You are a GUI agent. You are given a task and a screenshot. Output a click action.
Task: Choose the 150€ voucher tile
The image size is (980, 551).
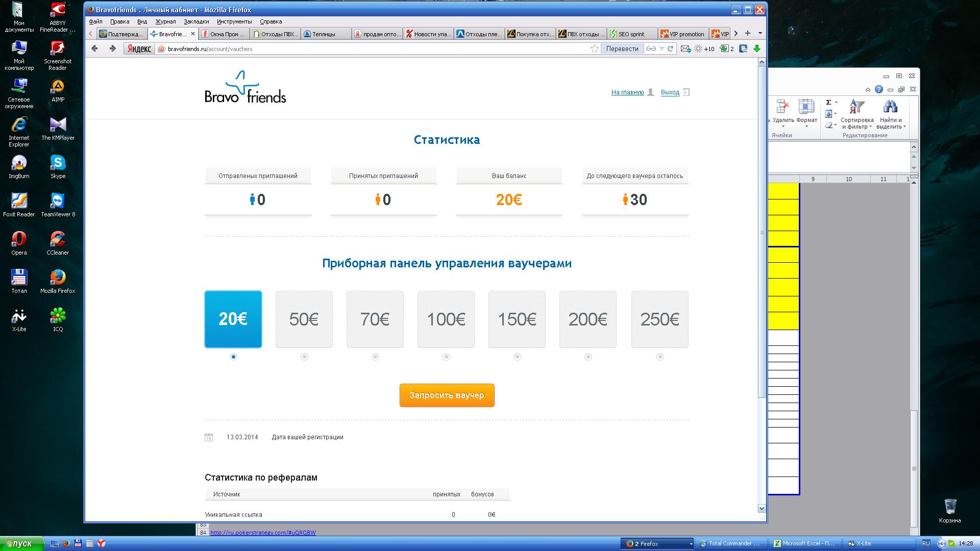[517, 319]
